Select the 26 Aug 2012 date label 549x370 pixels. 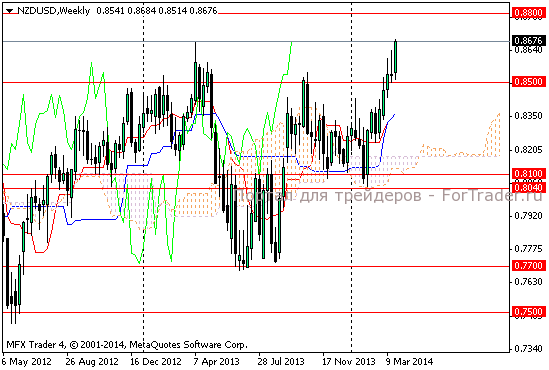point(92,362)
